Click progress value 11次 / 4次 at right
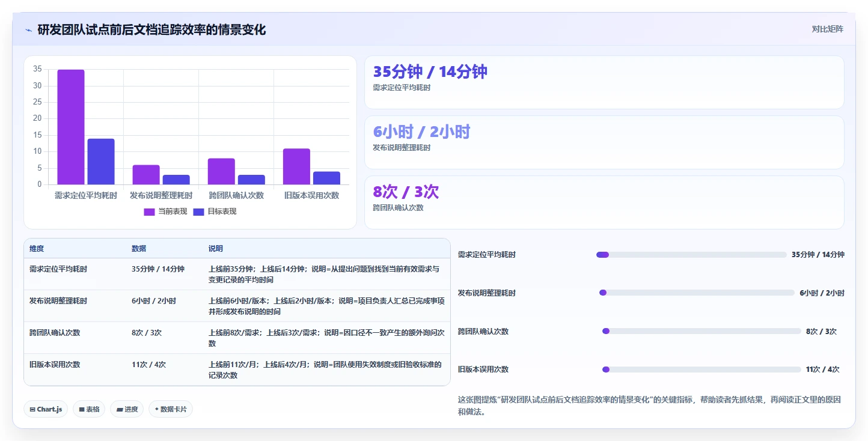868x441 pixels. [x=823, y=370]
